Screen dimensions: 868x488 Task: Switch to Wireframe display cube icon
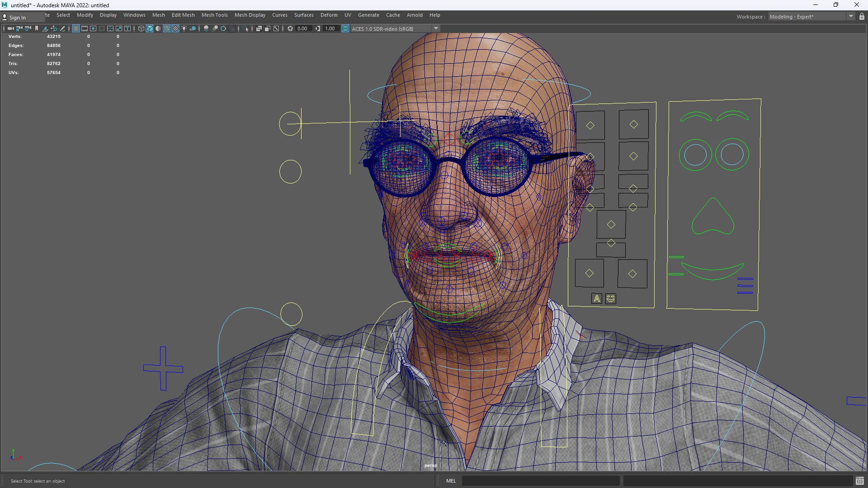[141, 28]
